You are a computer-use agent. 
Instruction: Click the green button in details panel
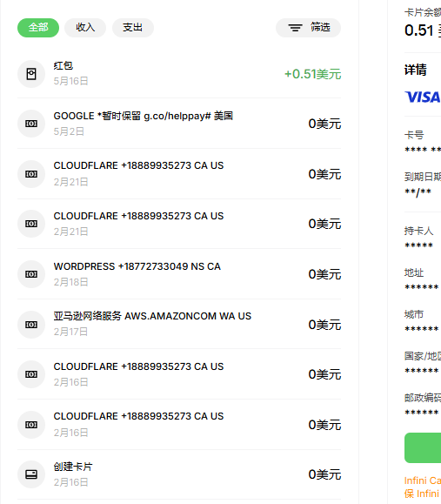pos(423,447)
